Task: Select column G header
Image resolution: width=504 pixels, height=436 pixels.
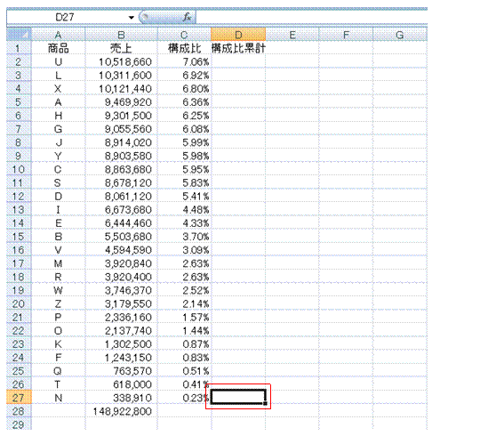Action: pyautogui.click(x=400, y=35)
